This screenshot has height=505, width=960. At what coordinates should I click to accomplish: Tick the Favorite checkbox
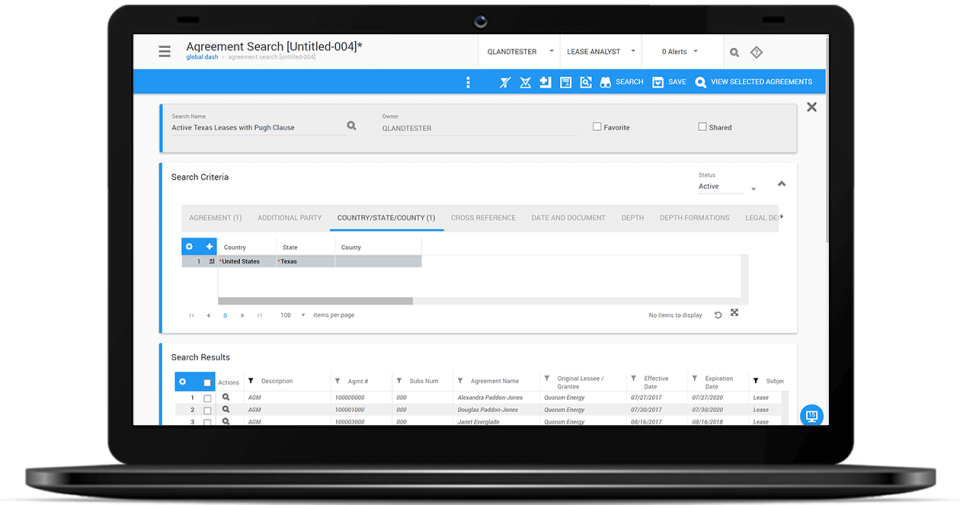tap(597, 127)
